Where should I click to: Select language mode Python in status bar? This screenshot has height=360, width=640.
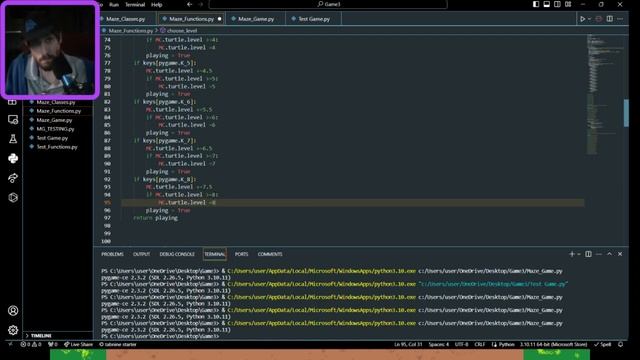[503, 344]
